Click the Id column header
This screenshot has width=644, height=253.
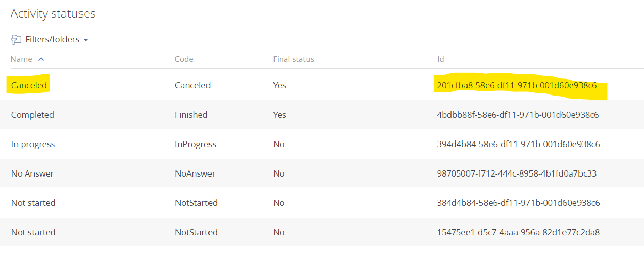coord(441,59)
